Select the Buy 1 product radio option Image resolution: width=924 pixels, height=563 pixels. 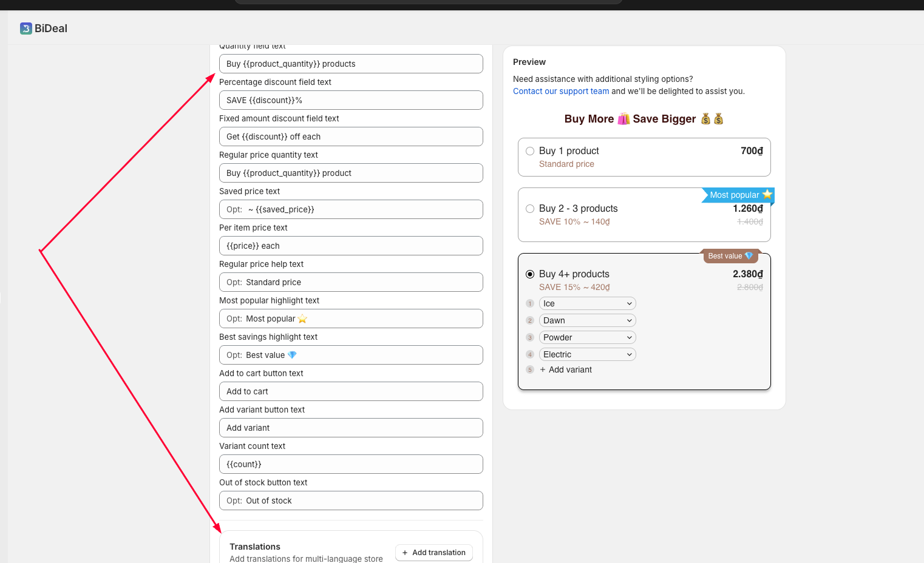(x=530, y=151)
